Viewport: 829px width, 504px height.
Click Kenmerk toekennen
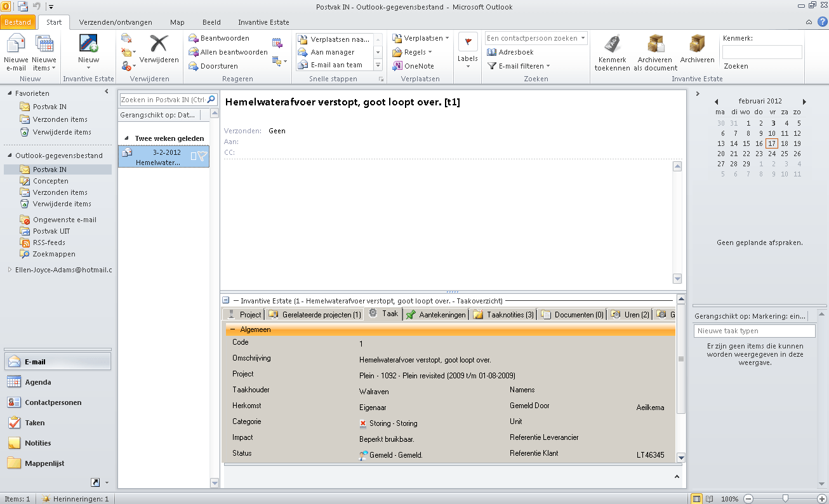[x=612, y=53]
